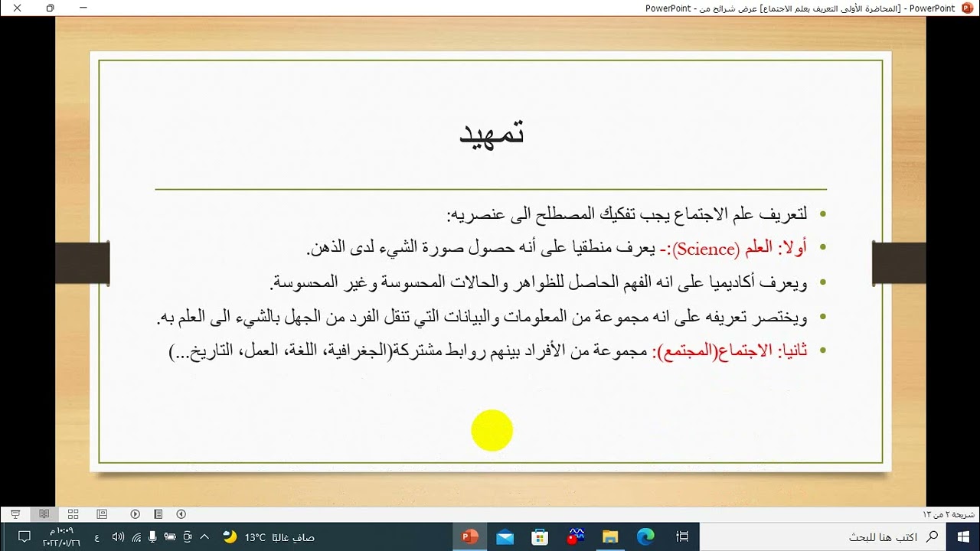
Task: Open the Mail app from the taskbar
Action: coord(505,537)
